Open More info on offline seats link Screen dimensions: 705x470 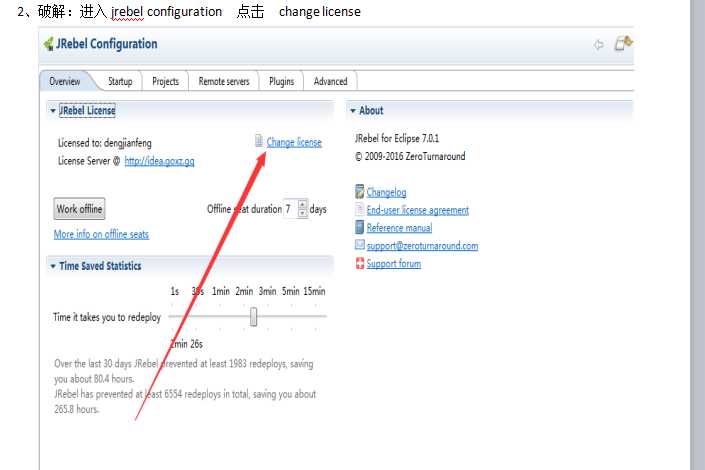101,234
